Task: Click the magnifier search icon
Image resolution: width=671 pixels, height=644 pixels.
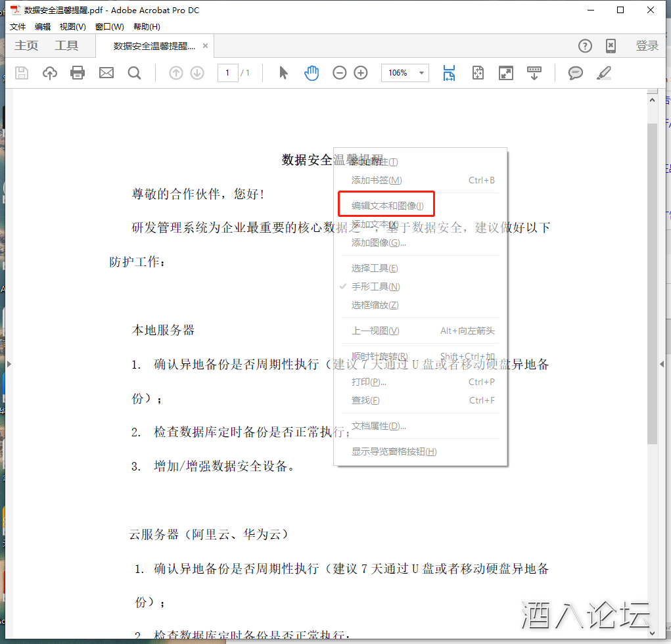Action: (135, 73)
